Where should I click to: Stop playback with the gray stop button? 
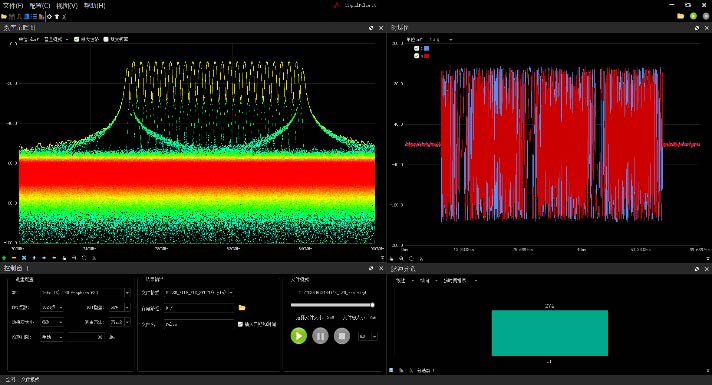pyautogui.click(x=342, y=336)
